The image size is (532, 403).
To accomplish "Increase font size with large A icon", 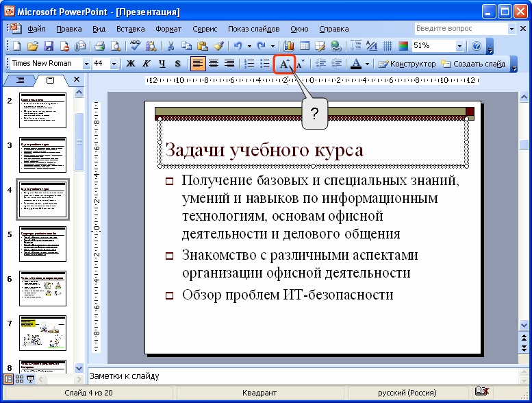I will coord(284,64).
